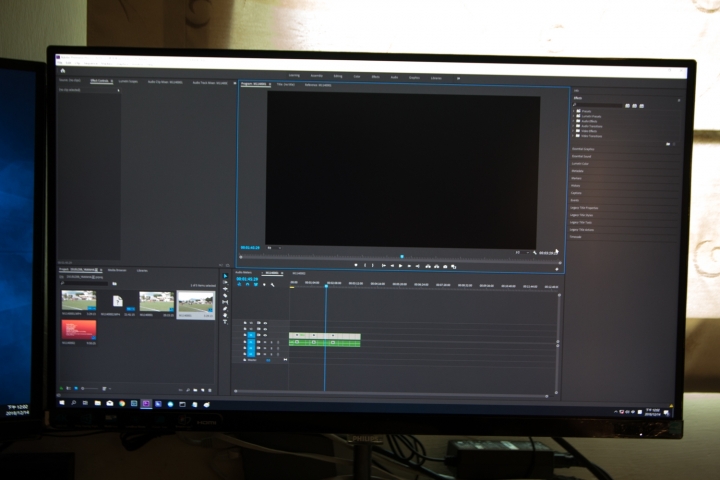Click Go to In point
Viewport: 720px width, 480px height.
383,265
